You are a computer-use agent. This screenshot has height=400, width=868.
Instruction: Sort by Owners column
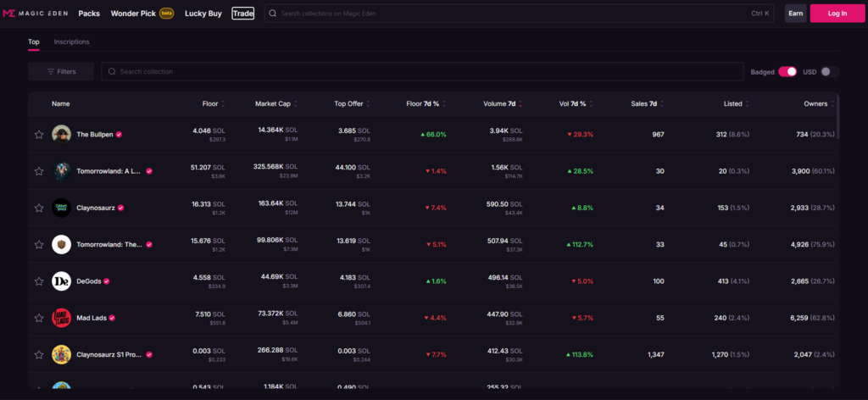click(819, 103)
